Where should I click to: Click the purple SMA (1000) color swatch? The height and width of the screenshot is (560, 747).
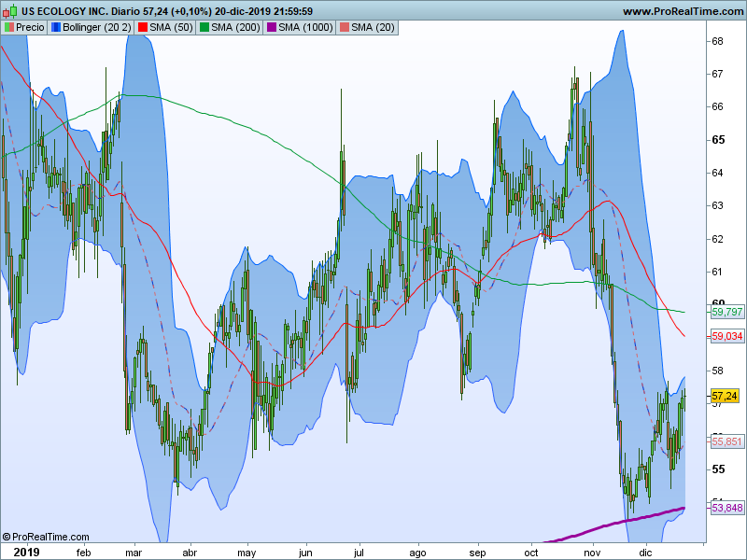271,28
